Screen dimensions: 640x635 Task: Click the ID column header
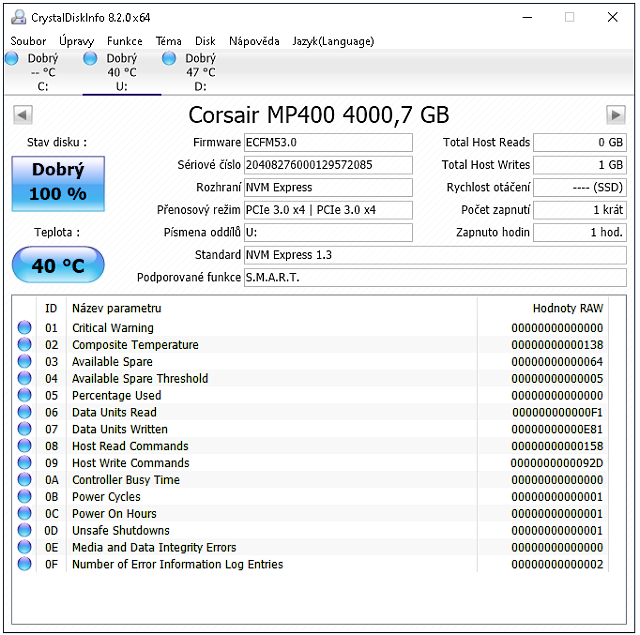[x=51, y=309]
